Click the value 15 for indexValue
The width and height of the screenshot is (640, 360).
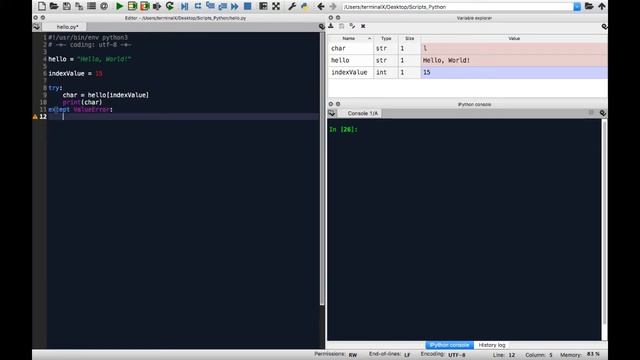click(514, 72)
